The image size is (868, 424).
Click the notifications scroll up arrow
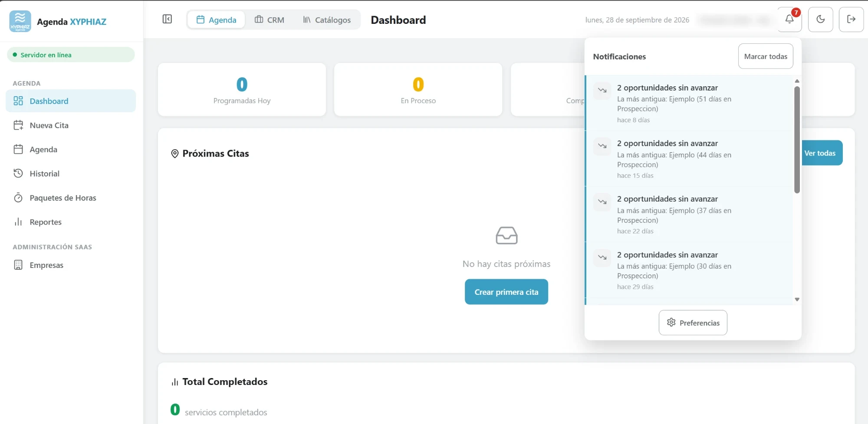point(797,81)
